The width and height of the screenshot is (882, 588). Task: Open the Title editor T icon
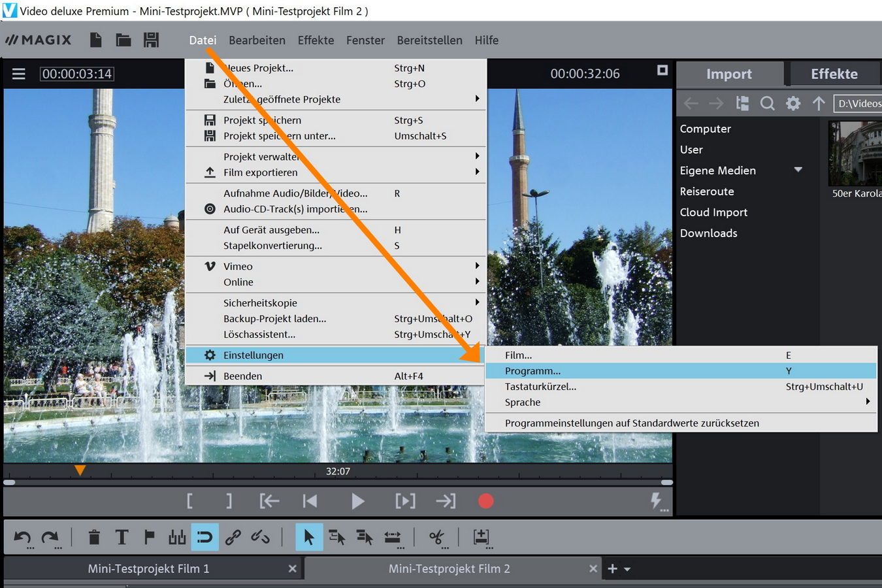[122, 537]
